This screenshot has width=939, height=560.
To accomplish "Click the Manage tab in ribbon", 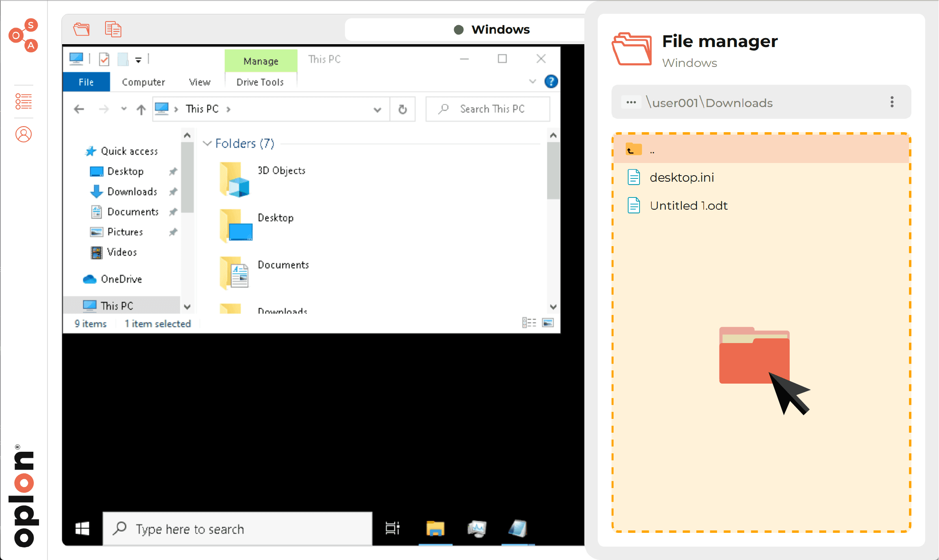I will pyautogui.click(x=260, y=60).
